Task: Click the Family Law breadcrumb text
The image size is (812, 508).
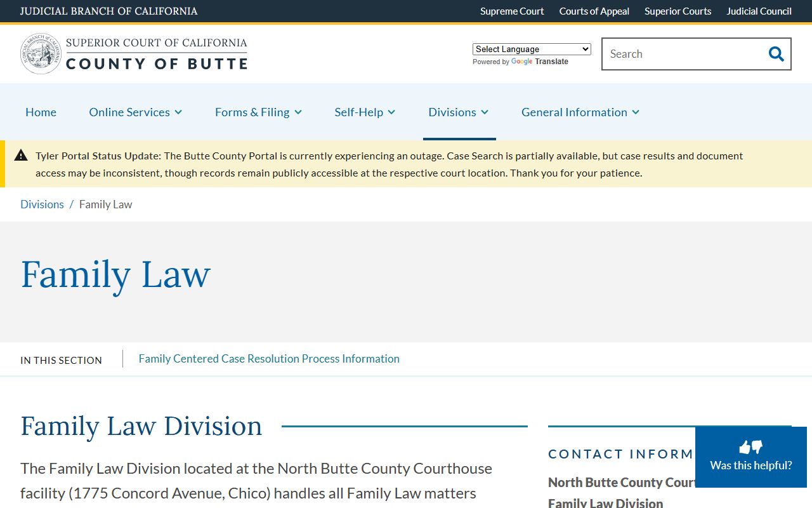Action: [x=106, y=204]
